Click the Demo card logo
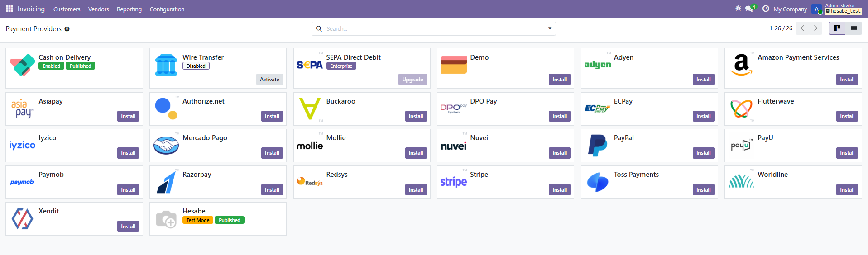 (454, 65)
